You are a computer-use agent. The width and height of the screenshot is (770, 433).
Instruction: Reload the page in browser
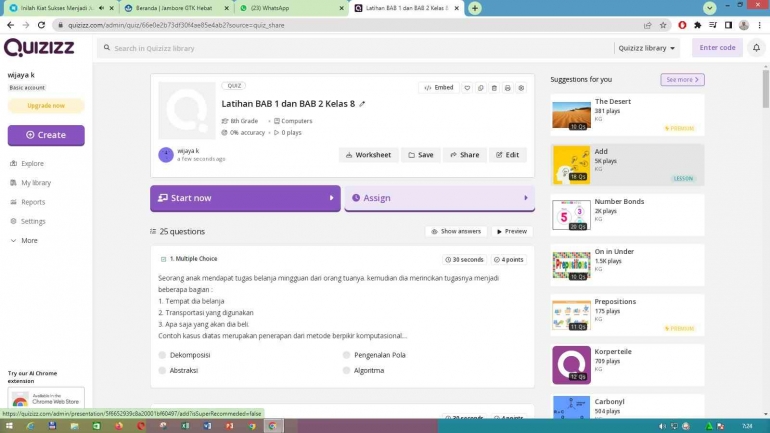(x=41, y=25)
